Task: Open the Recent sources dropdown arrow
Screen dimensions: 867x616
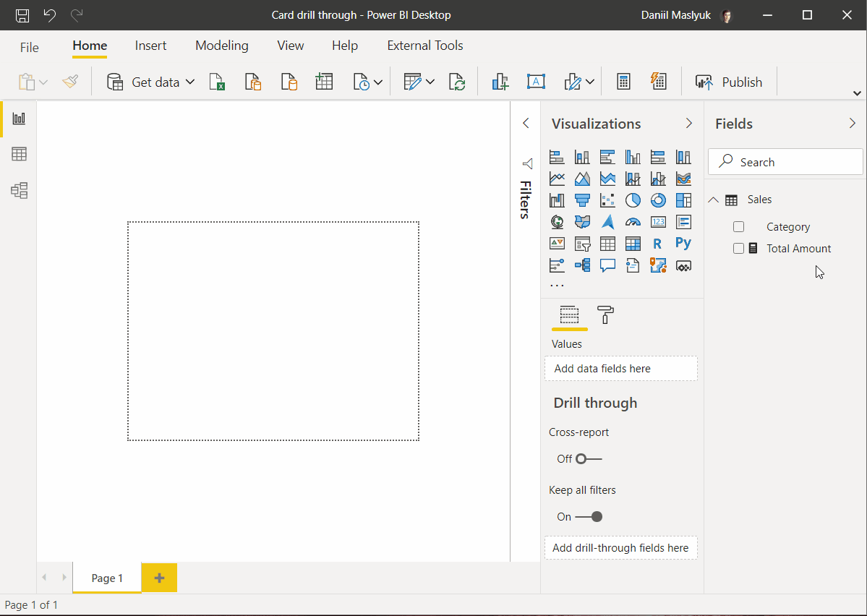Action: [x=378, y=82]
